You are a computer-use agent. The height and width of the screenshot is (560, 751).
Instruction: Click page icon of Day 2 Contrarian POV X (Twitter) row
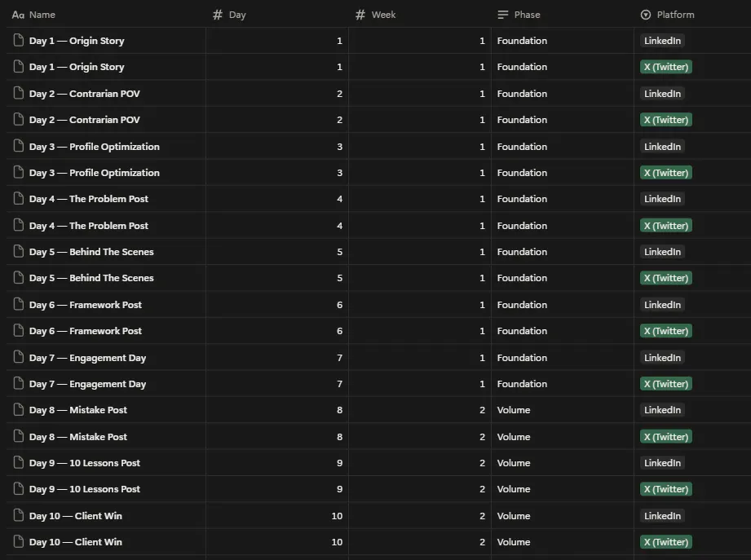18,119
